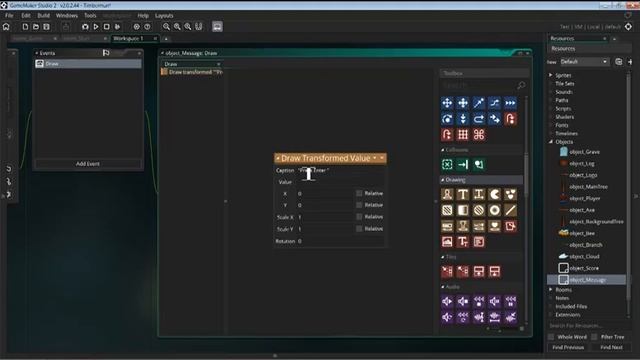Select the grid snap action in toolbox
Screen dimensions: 640x360
(x=463, y=135)
